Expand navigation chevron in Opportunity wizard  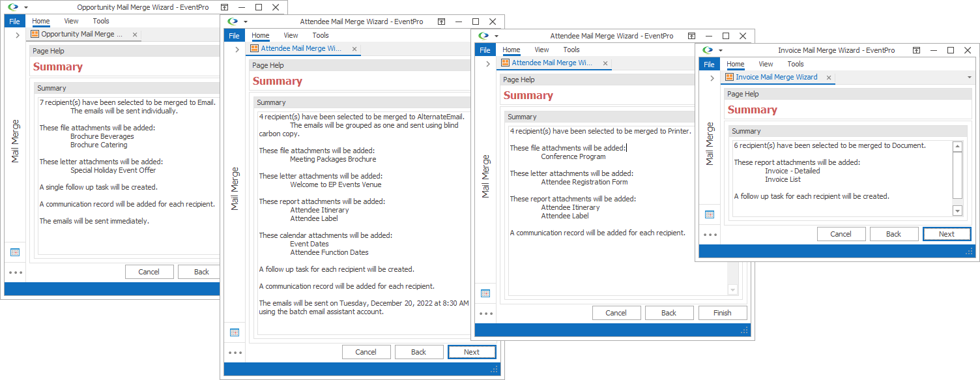[x=17, y=35]
